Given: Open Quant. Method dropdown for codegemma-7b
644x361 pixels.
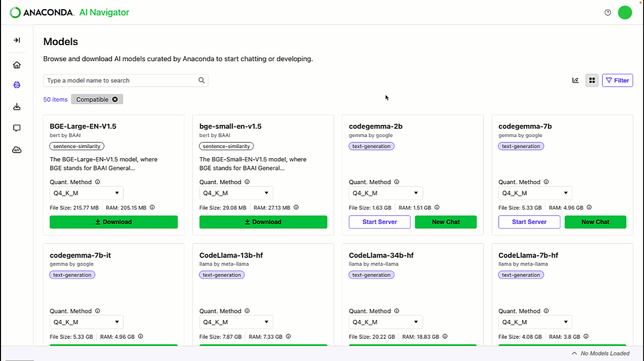Looking at the screenshot, I should point(535,193).
